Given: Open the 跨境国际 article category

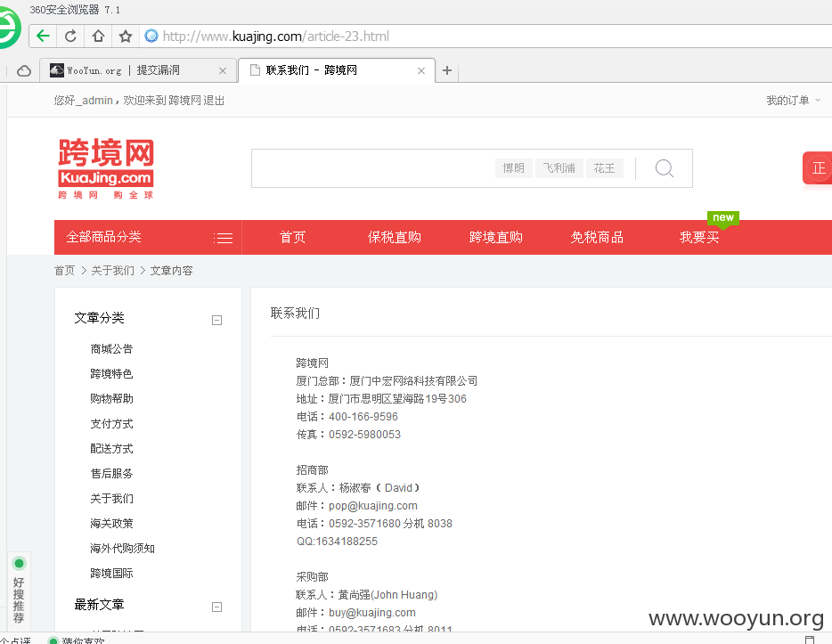Looking at the screenshot, I should (x=111, y=573).
